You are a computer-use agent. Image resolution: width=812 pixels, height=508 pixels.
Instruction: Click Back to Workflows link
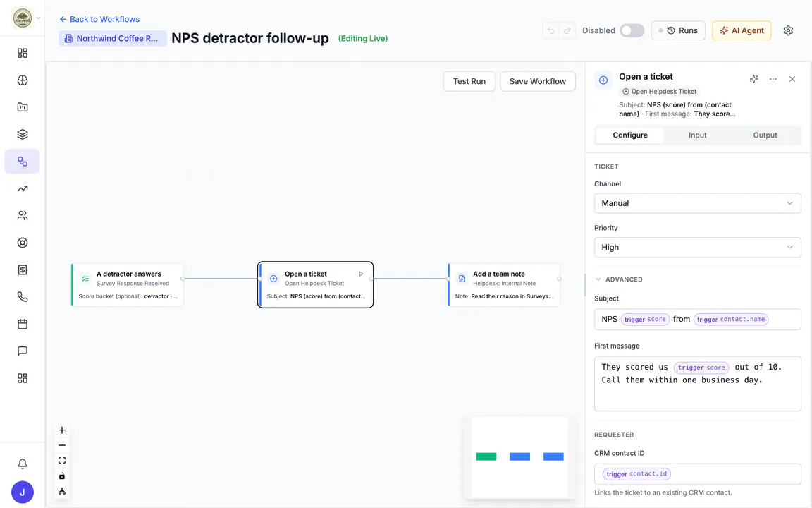pyautogui.click(x=99, y=19)
